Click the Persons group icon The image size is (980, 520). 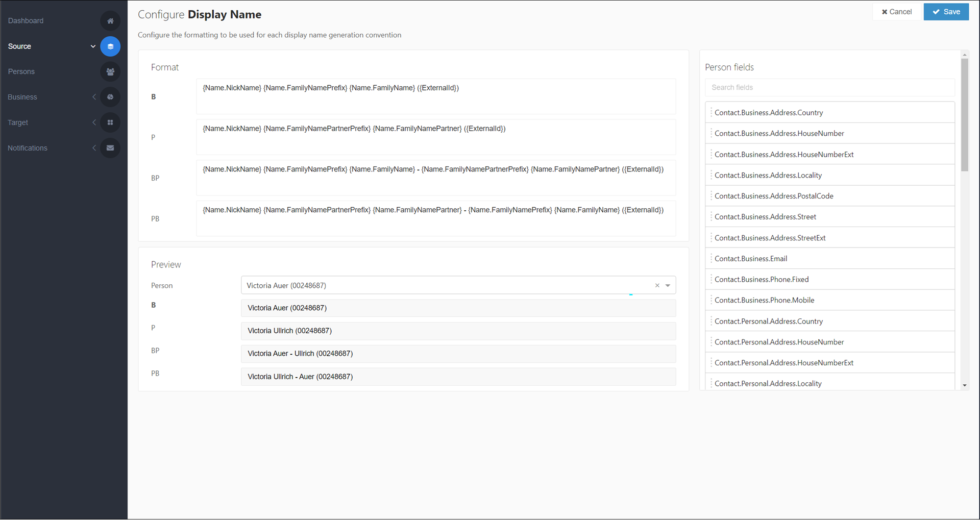pyautogui.click(x=110, y=72)
